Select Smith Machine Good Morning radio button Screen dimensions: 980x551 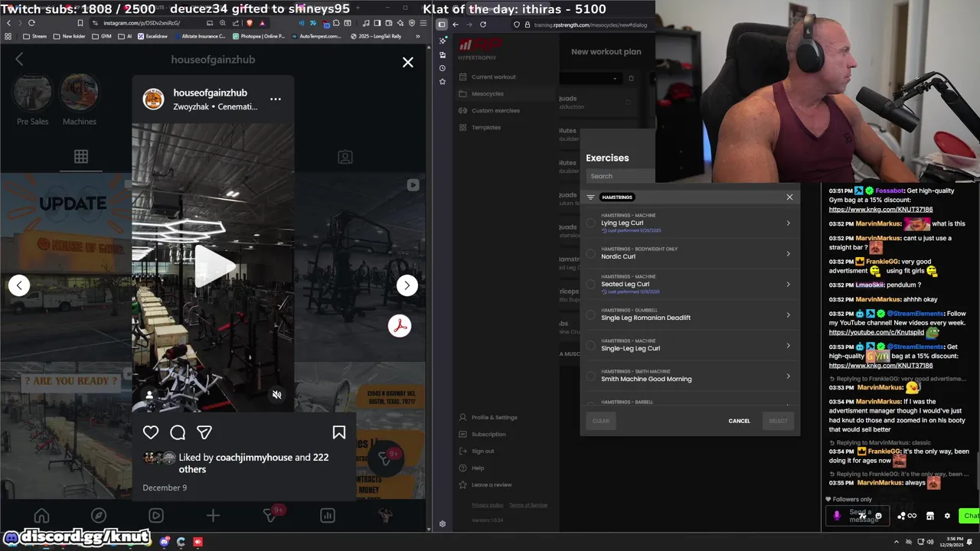[590, 376]
